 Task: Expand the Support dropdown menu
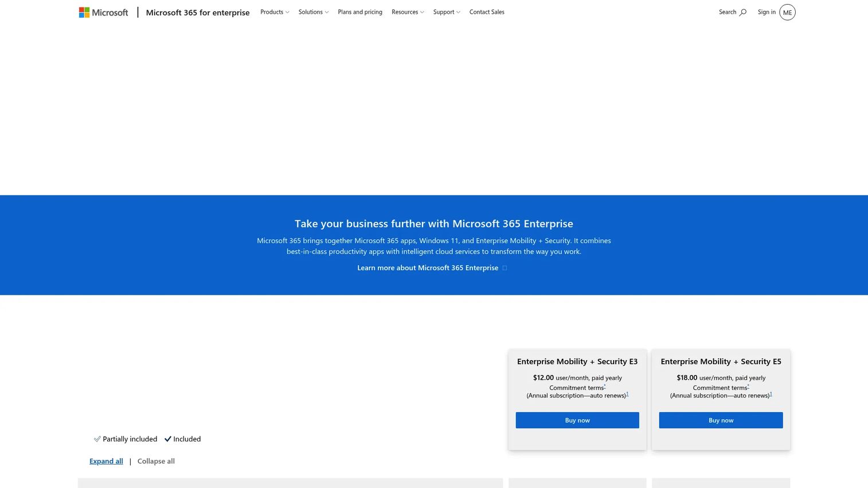pos(447,12)
